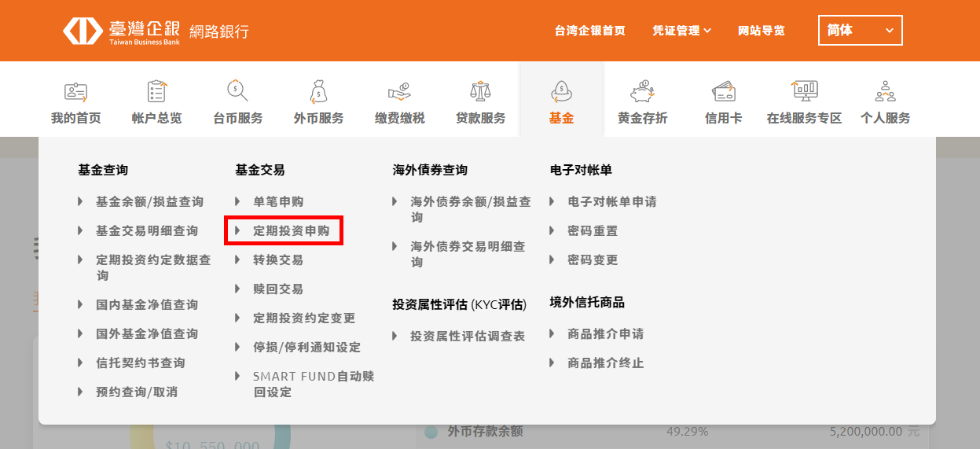
Task: Select 定期投资申购 under 基金交易
Action: (x=291, y=231)
